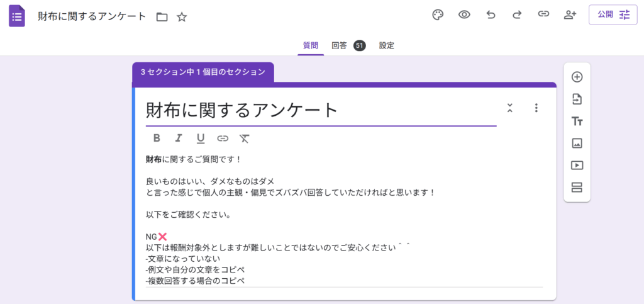Add collaborators to the form

(x=570, y=15)
